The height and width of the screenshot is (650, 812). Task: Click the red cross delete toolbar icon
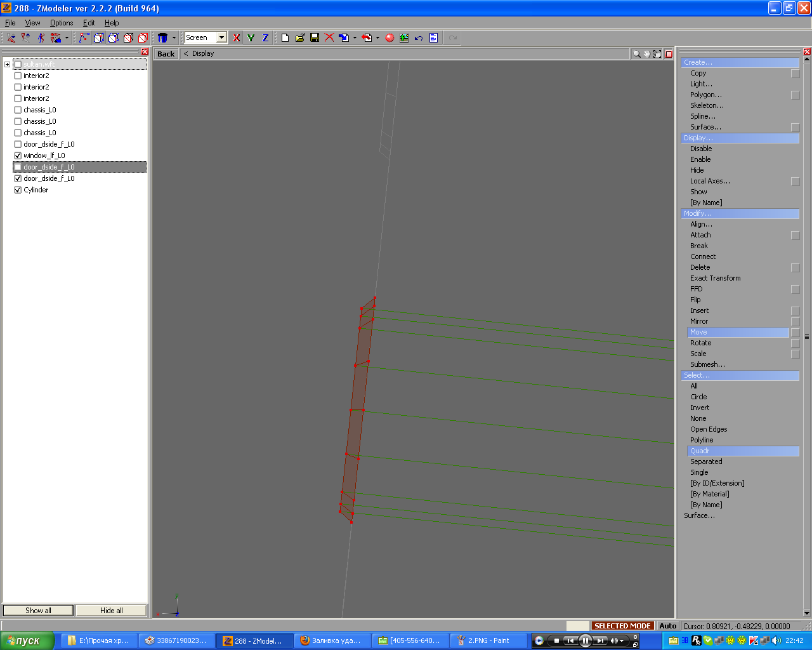click(x=329, y=38)
